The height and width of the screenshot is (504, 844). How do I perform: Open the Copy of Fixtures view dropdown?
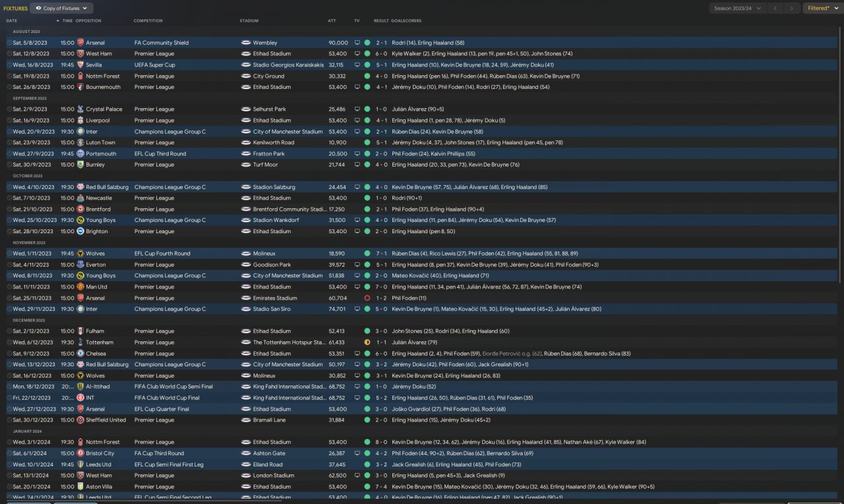tap(62, 9)
